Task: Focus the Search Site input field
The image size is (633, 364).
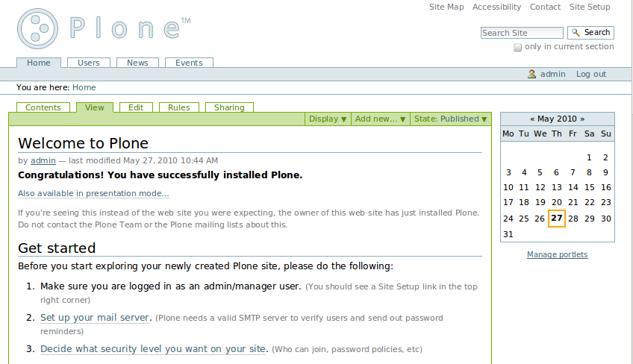Action: tap(522, 33)
